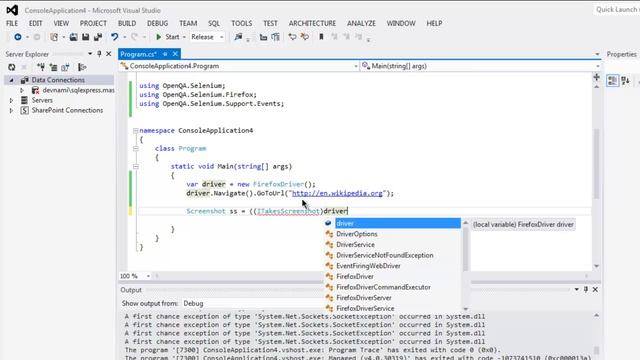Screen dimensions: 640x360
Task: Toggle the bookmark icon in toolbar
Action: pyautogui.click(x=321, y=37)
